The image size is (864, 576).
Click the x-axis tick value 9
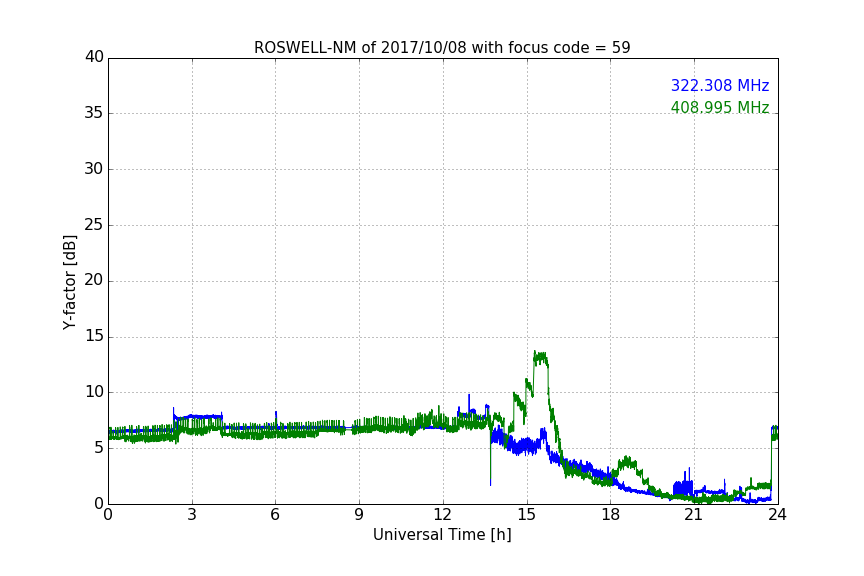(359, 515)
